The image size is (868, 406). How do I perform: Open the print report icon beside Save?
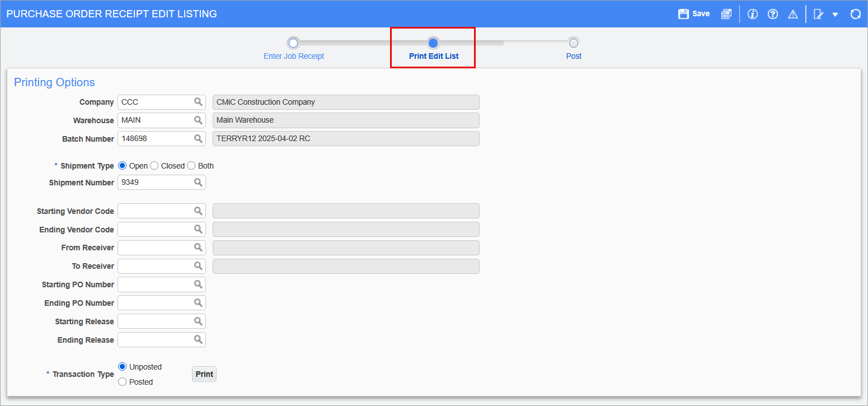(726, 13)
